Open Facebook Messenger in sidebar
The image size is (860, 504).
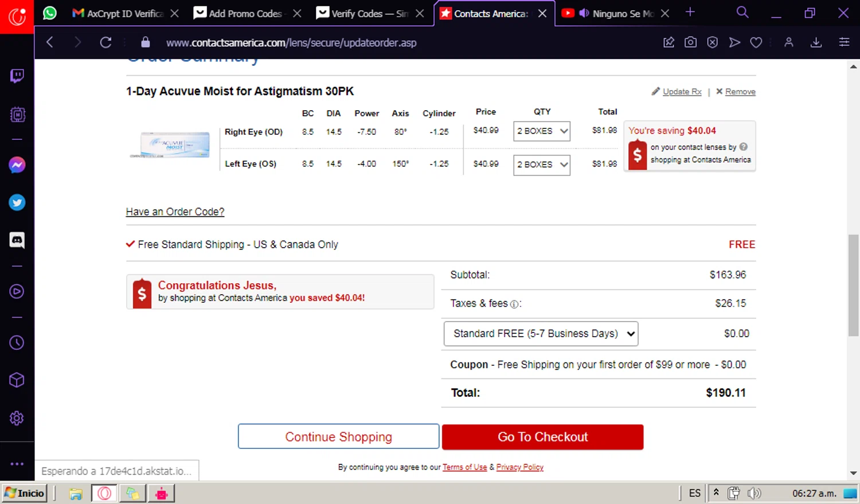coord(17,165)
